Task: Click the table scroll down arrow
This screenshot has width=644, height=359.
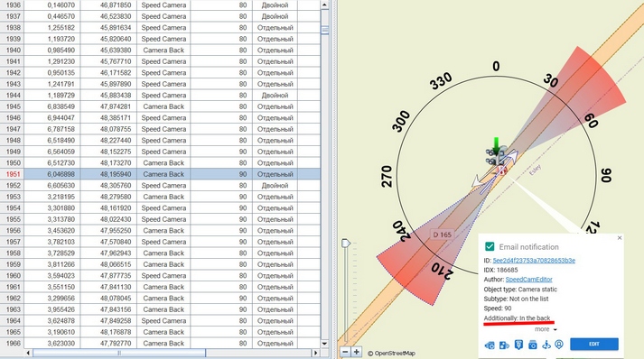Action: click(x=324, y=344)
